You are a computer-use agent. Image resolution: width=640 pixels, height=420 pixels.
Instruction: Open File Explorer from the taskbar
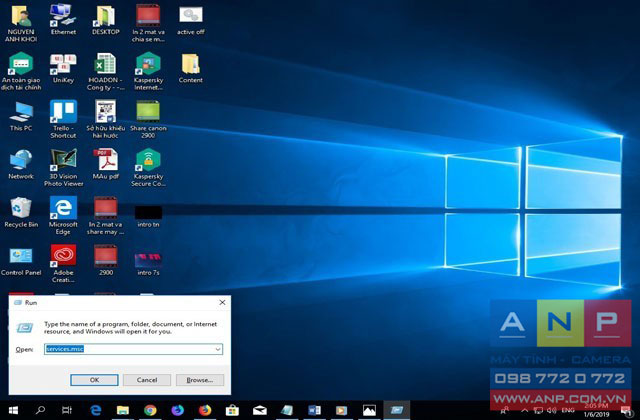[122, 410]
